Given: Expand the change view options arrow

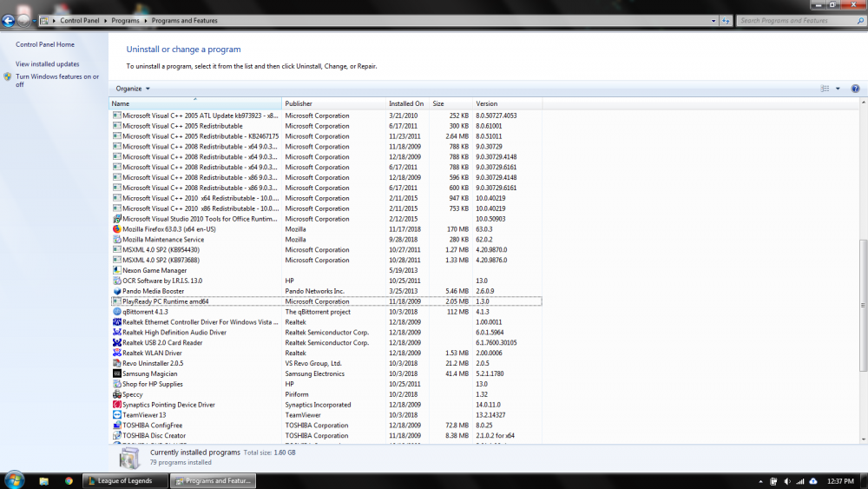Looking at the screenshot, I should [x=838, y=89].
